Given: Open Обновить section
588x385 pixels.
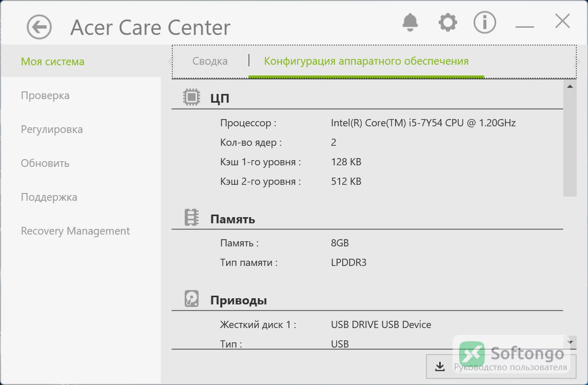Looking at the screenshot, I should [x=45, y=163].
